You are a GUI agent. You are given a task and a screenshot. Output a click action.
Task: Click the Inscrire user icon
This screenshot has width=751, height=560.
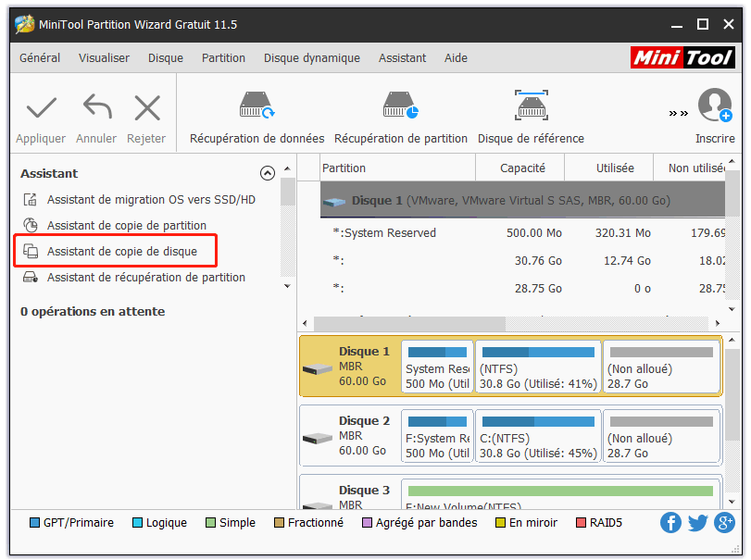pyautogui.click(x=714, y=106)
